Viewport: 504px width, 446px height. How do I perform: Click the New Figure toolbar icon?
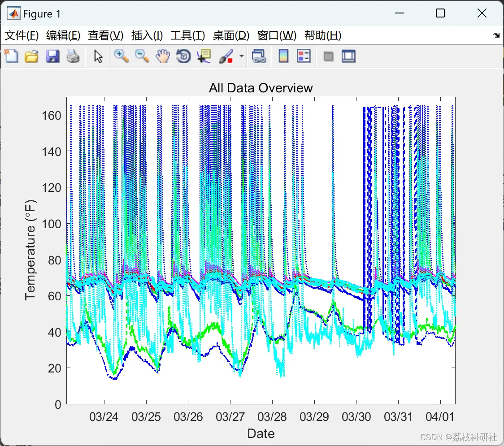(11, 56)
